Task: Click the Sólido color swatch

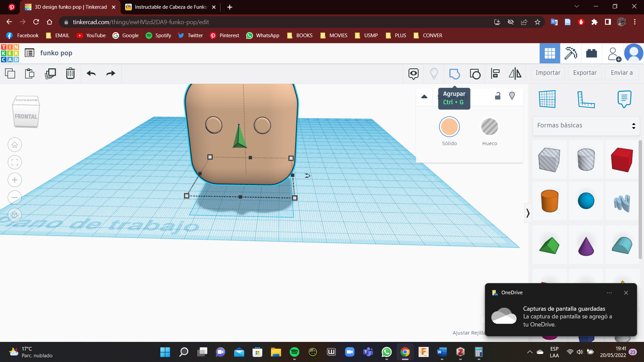Action: click(449, 127)
